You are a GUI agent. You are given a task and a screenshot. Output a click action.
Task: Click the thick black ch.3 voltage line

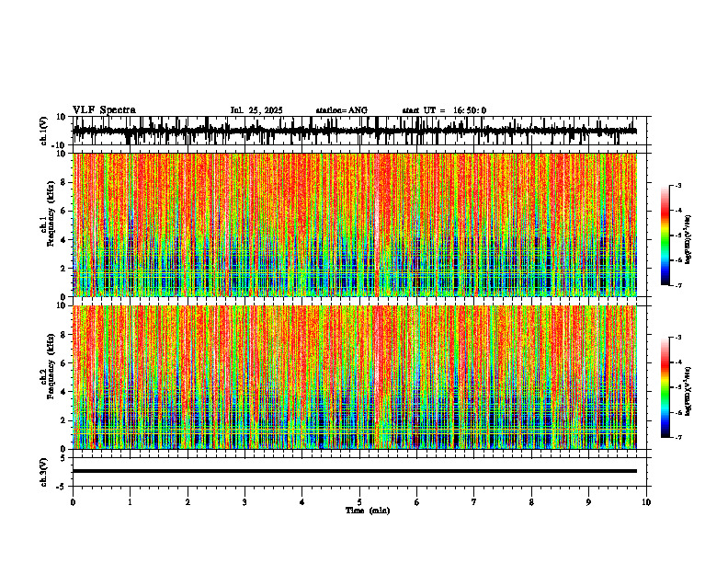pos(354,471)
